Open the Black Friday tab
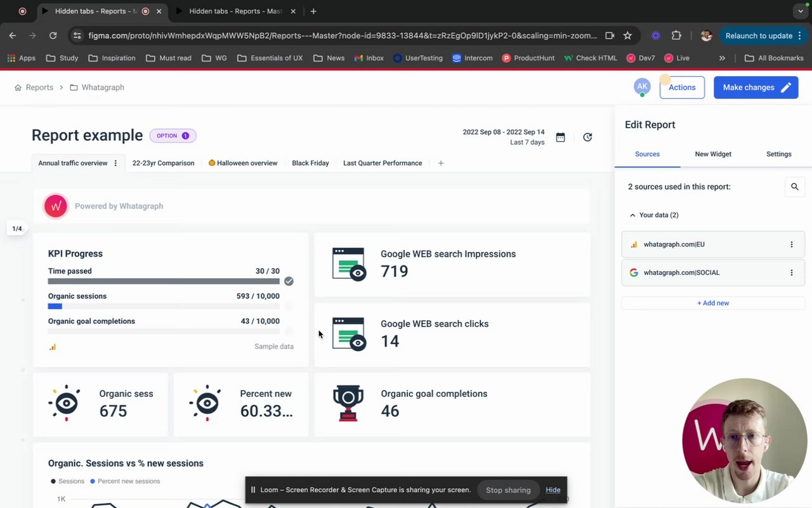This screenshot has width=812, height=508. point(310,163)
